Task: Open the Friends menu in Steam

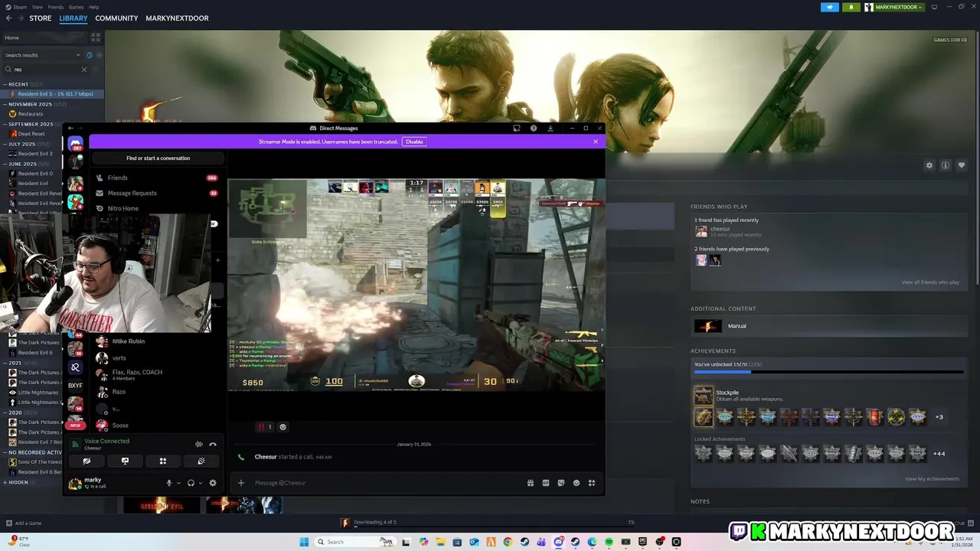Action: tap(56, 7)
